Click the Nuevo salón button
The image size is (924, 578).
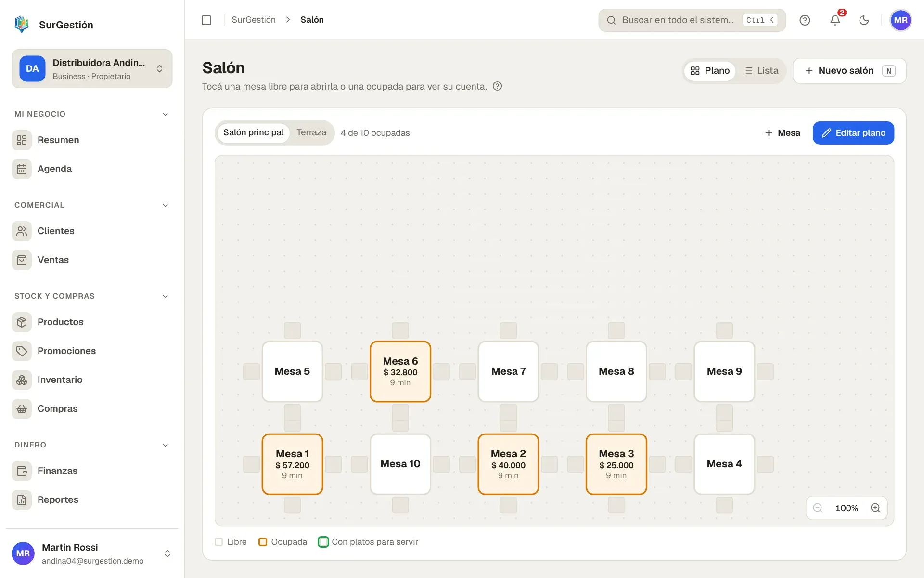[849, 71]
